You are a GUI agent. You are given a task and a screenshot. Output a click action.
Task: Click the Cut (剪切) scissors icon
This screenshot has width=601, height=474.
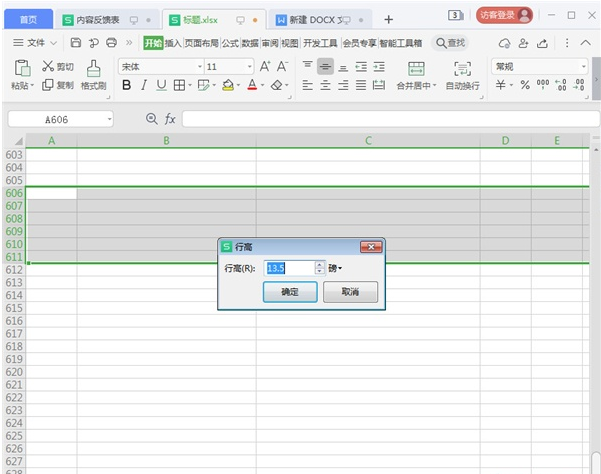coord(47,66)
